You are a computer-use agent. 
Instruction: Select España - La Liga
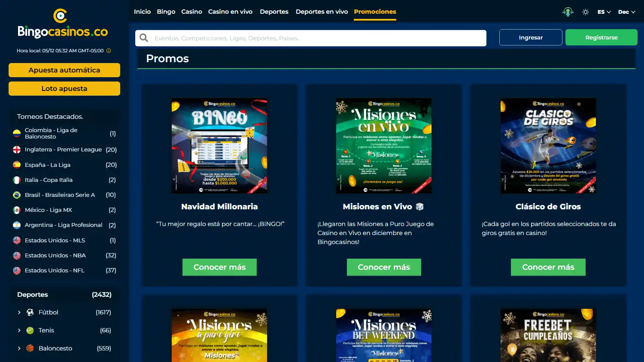[64, 165]
